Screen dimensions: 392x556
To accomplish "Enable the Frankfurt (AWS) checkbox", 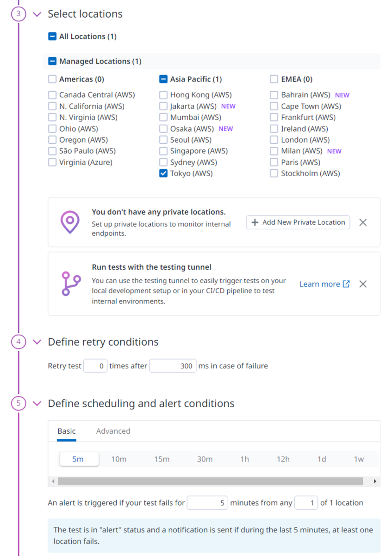I will point(274,118).
